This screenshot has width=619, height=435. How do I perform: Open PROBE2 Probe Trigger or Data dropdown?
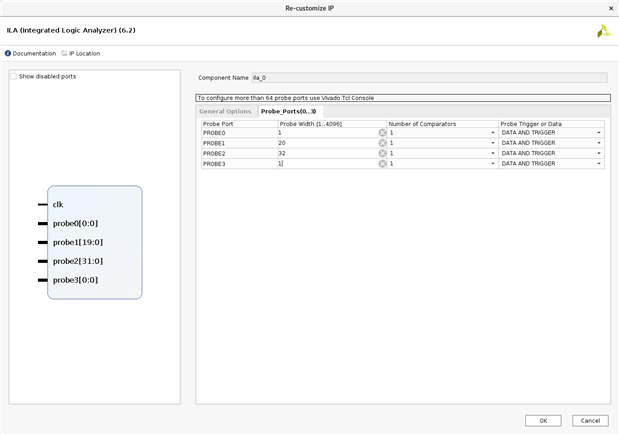[551, 153]
